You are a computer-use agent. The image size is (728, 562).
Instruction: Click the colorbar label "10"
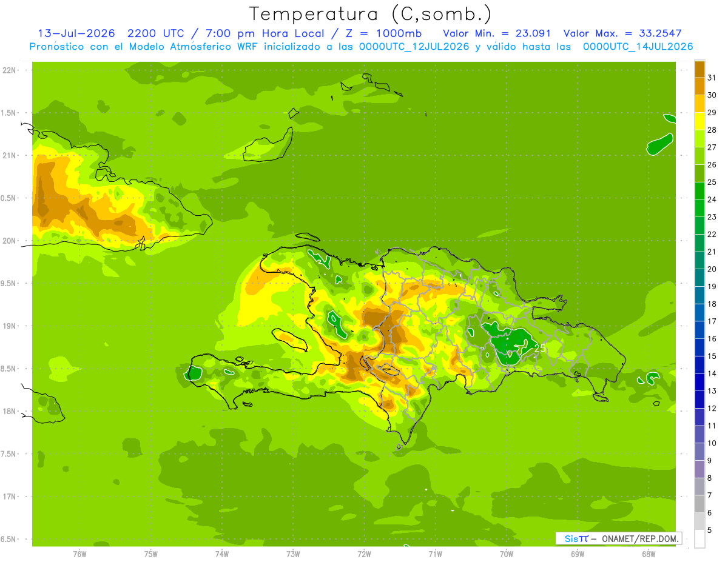click(712, 443)
